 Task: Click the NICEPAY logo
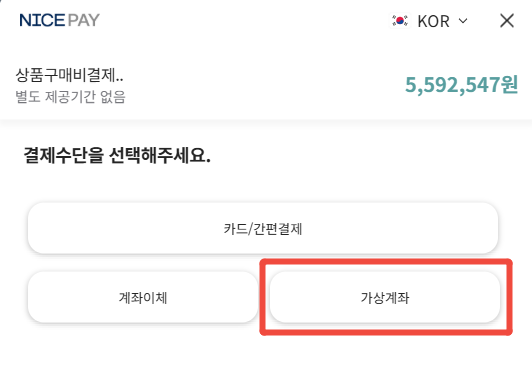click(x=59, y=20)
